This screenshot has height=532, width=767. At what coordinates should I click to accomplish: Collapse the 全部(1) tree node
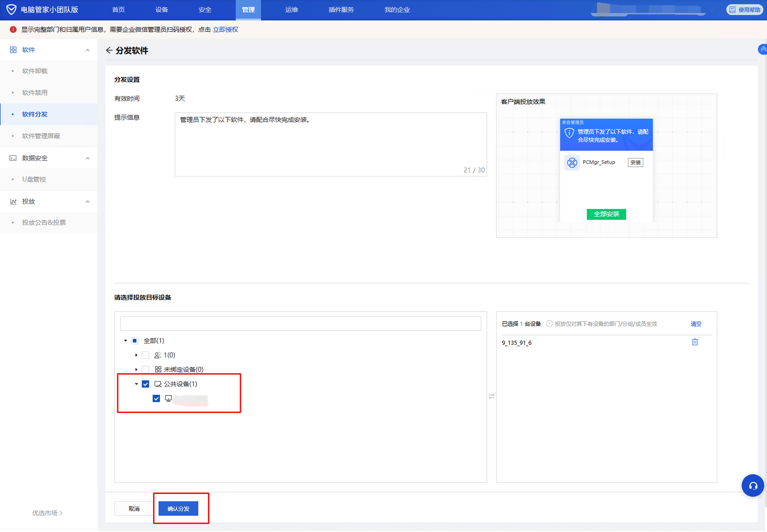coord(126,341)
